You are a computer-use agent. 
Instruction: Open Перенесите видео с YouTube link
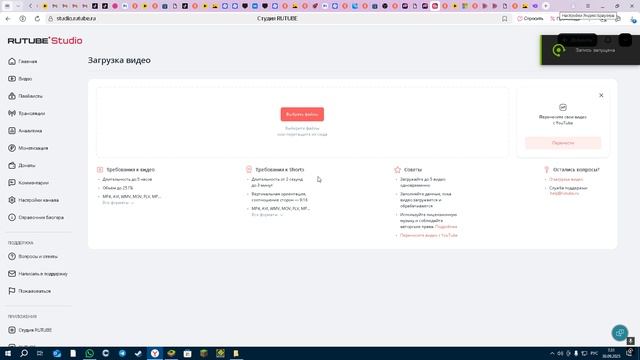[429, 235]
